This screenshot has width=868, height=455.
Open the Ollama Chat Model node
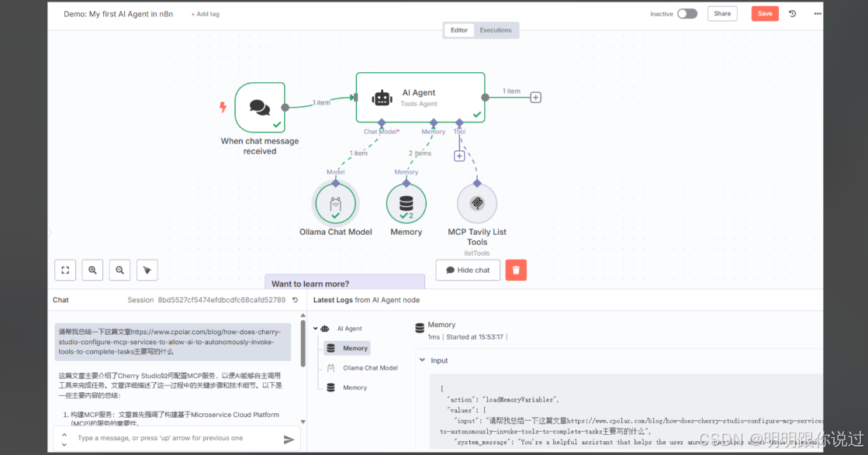pos(335,203)
